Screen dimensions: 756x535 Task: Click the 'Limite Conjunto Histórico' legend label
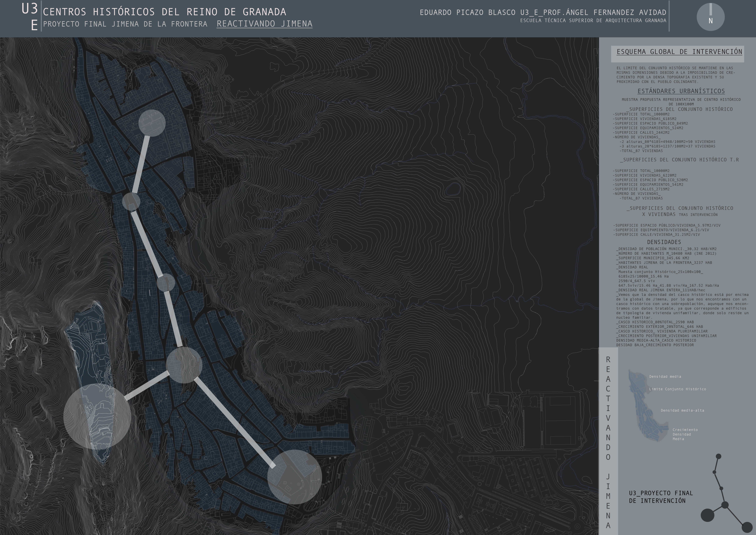coord(677,389)
